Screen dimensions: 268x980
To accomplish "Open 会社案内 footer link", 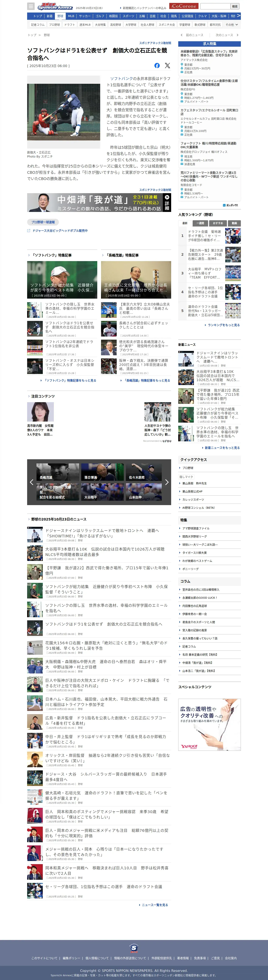I will [231, 958].
